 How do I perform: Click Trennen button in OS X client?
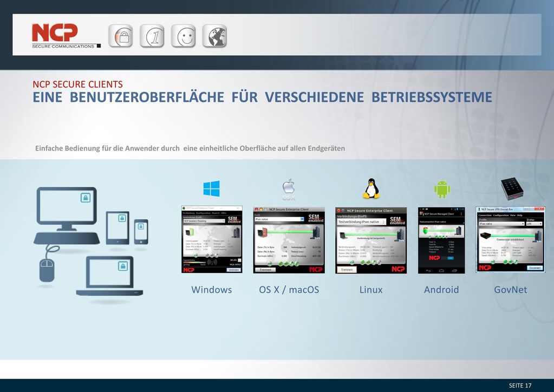pos(265,270)
